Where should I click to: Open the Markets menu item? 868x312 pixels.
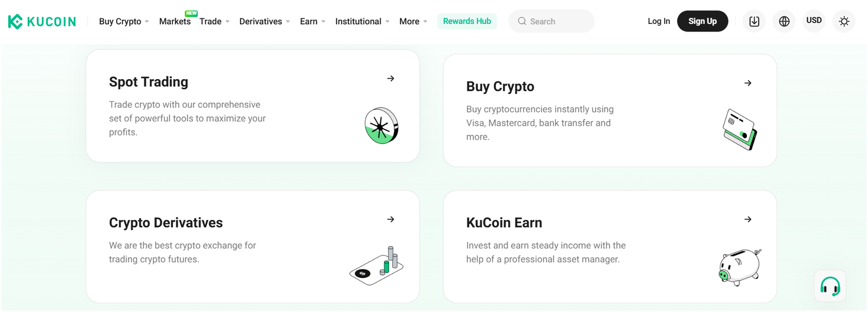[x=174, y=21]
